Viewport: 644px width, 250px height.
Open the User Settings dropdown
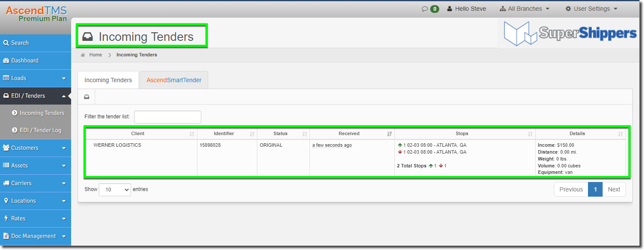click(x=591, y=9)
